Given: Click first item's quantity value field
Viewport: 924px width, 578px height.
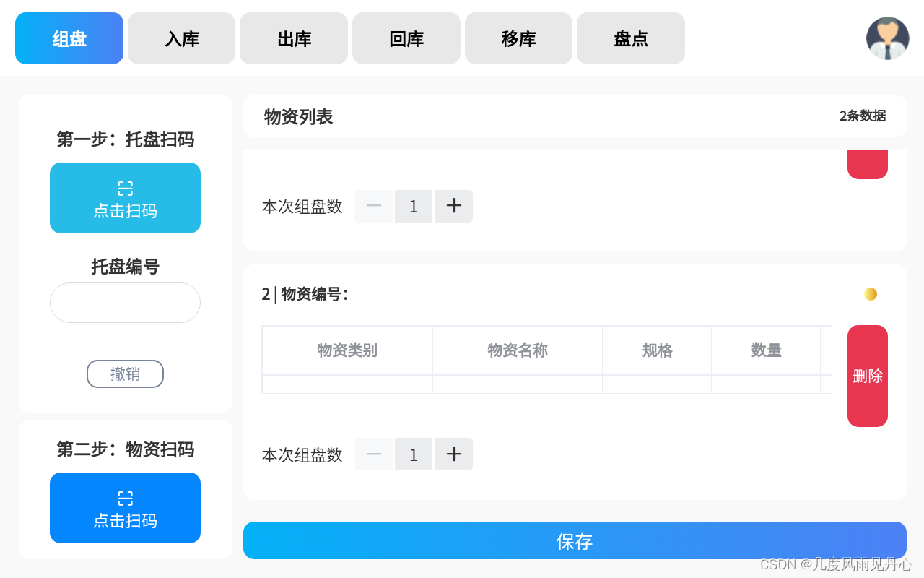Looking at the screenshot, I should coord(414,206).
